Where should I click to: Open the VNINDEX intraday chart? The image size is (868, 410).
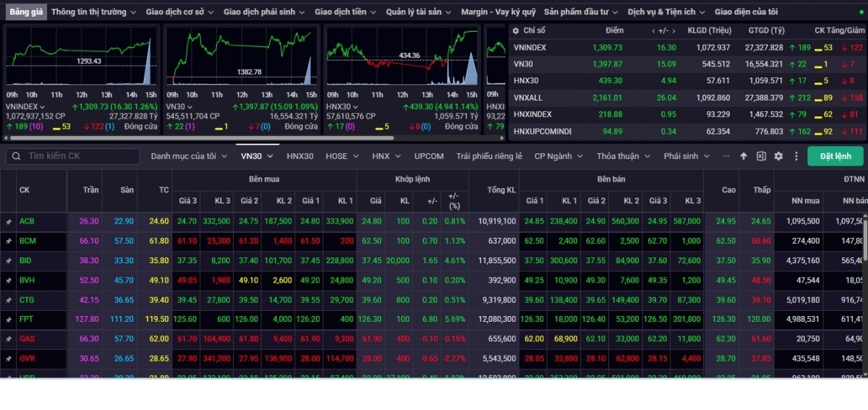pos(81,56)
